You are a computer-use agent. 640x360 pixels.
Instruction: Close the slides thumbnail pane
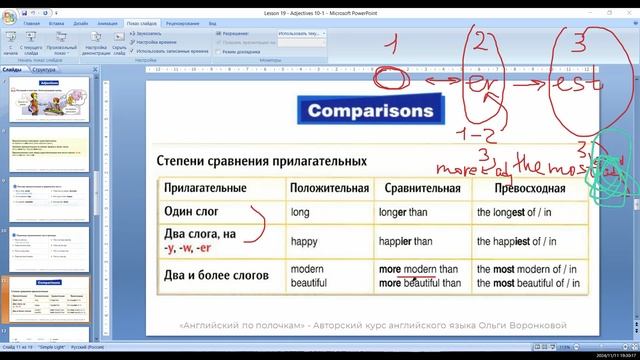pos(95,70)
